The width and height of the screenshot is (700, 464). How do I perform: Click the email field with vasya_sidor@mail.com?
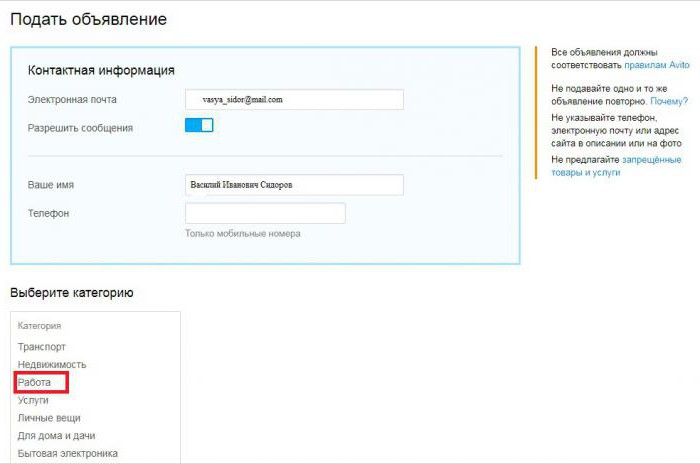click(x=294, y=100)
